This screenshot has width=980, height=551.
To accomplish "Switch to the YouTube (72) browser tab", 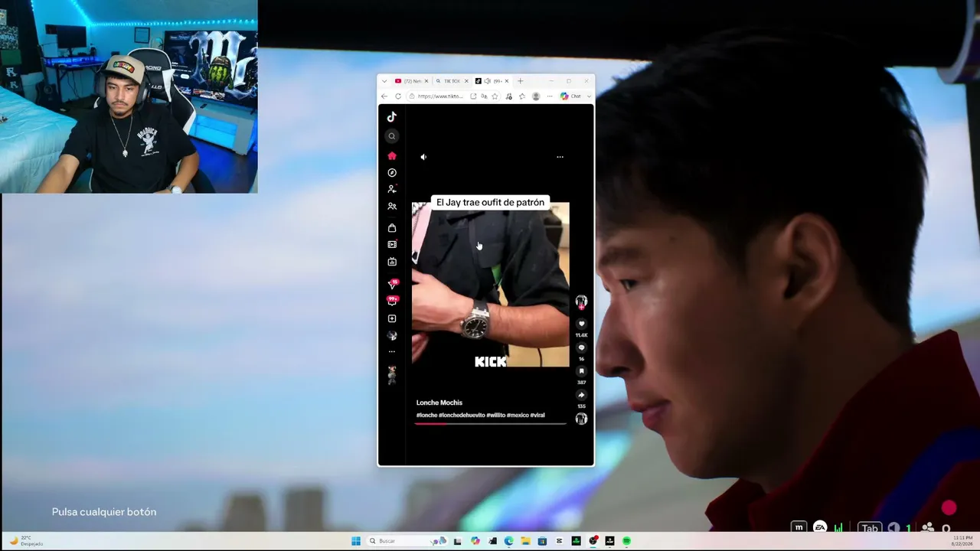I will (411, 81).
